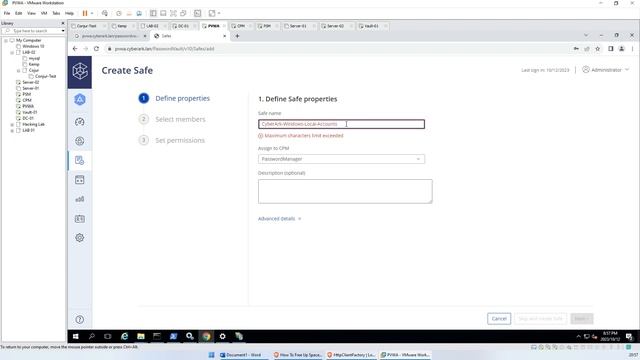The width and height of the screenshot is (640, 360).
Task: Open the Administration gear sidebar icon
Action: tap(80, 238)
